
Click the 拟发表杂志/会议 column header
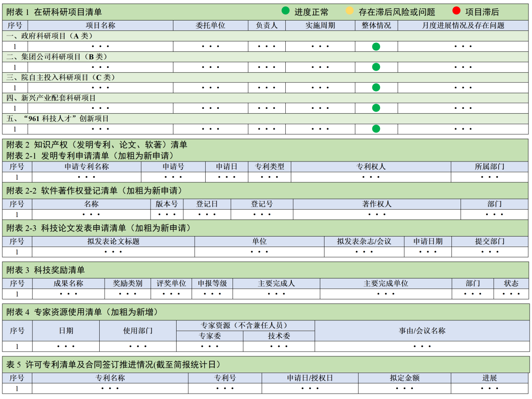[364, 241]
